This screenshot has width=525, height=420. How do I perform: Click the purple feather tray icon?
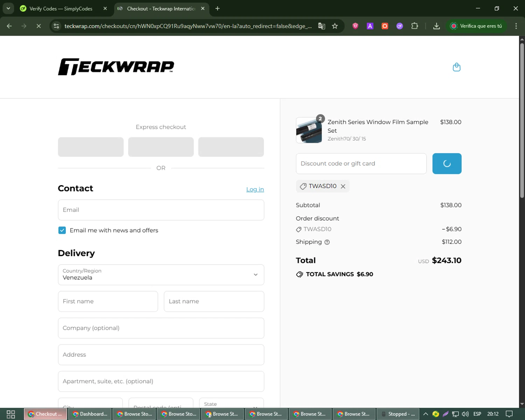446,414
